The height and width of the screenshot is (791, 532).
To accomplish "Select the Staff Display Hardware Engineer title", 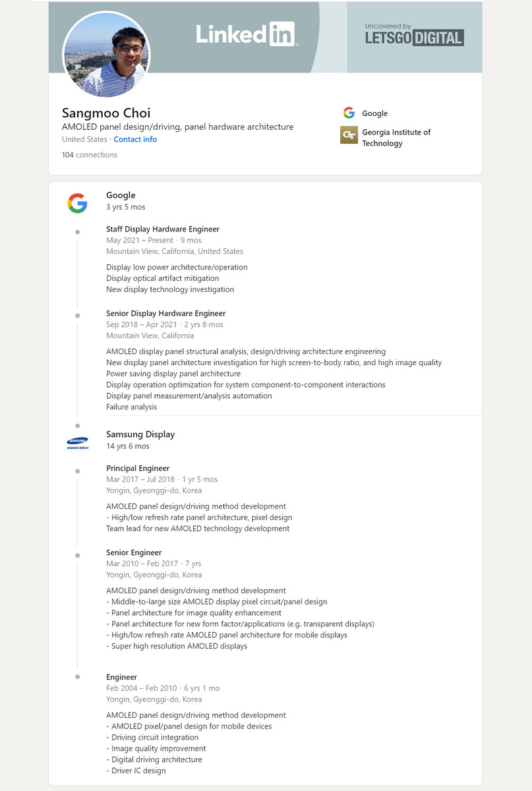I will pyautogui.click(x=163, y=229).
